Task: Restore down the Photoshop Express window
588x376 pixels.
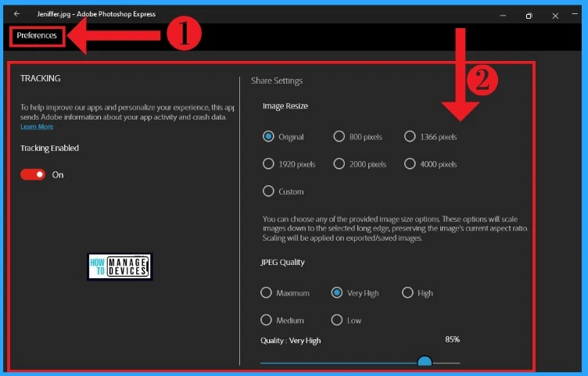Action: coord(529,16)
